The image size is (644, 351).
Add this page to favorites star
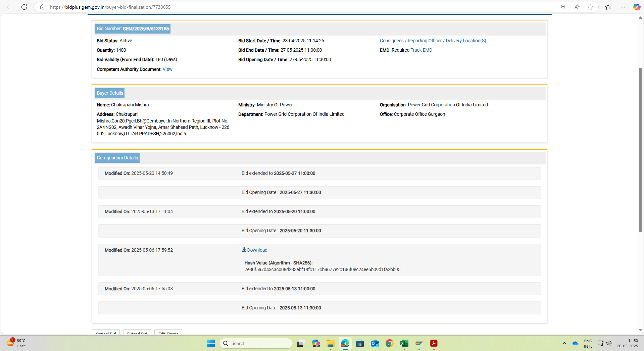click(x=590, y=7)
